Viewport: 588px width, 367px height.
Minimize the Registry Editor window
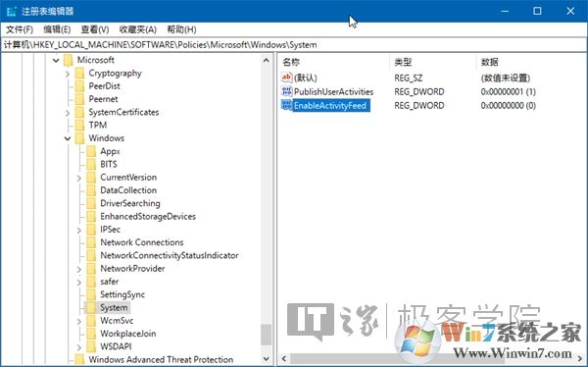pos(505,11)
